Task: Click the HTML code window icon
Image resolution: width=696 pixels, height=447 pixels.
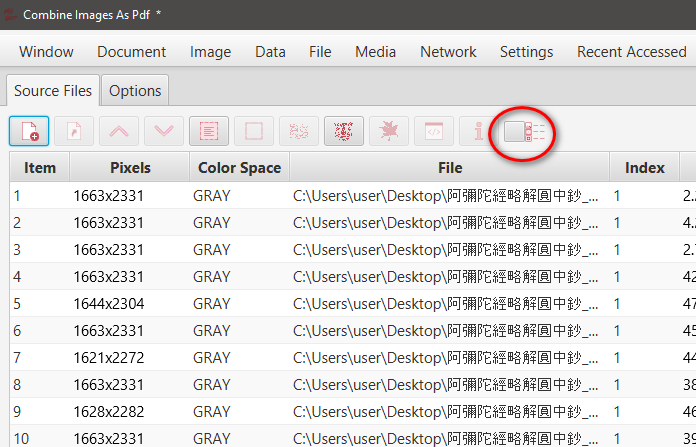Action: [434, 131]
